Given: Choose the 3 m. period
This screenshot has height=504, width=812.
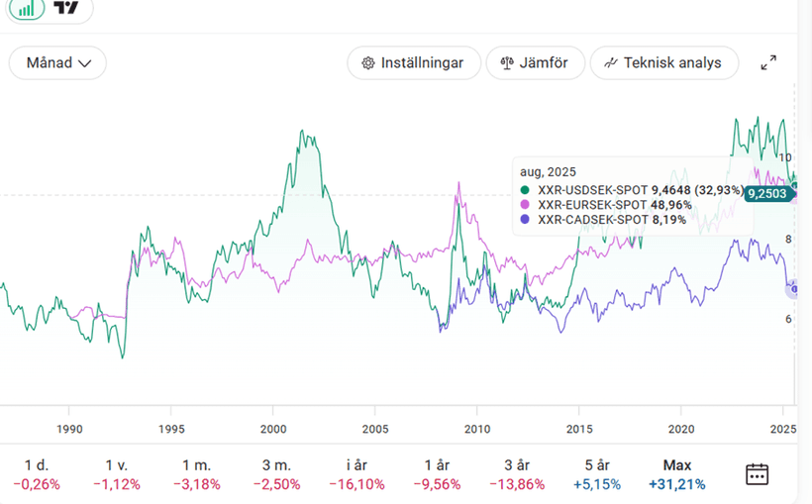Looking at the screenshot, I should tap(277, 474).
